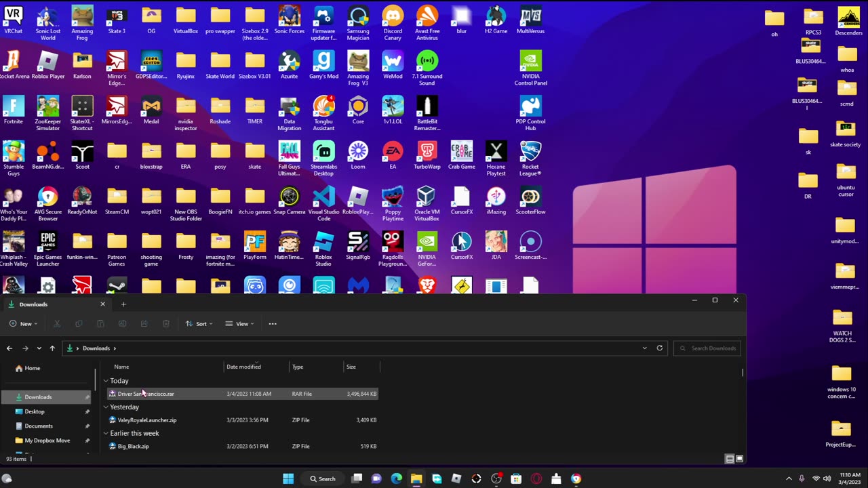Collapse the Yesterday file group
868x488 pixels.
[x=106, y=407]
